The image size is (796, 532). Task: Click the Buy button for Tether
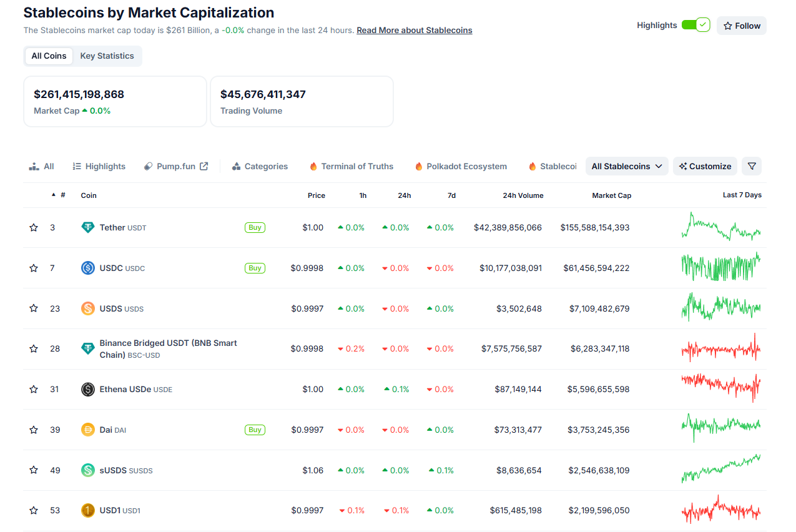pyautogui.click(x=255, y=228)
